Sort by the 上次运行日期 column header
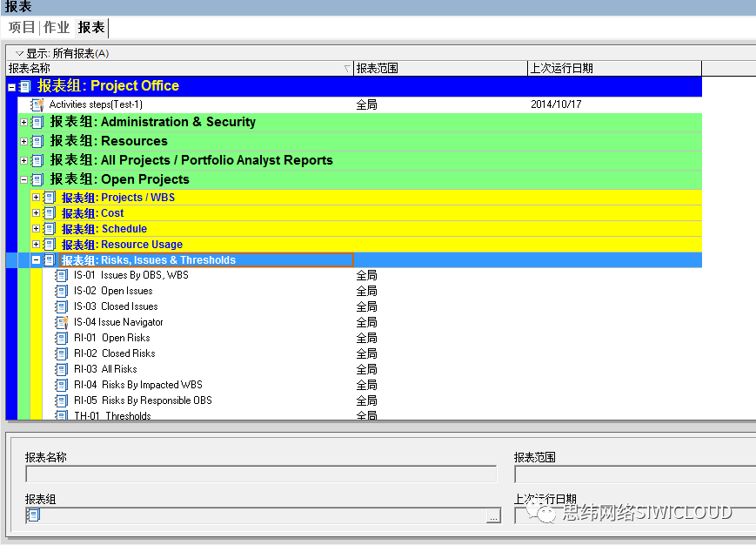This screenshot has width=756, height=545. point(615,69)
